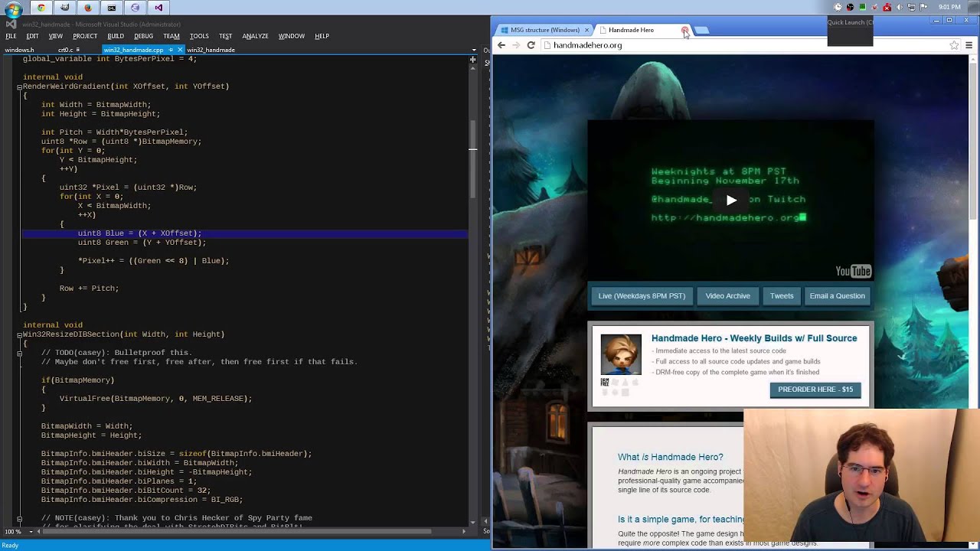Open Firefox from the taskbar
Screen dimensions: 980x551
click(x=88, y=8)
